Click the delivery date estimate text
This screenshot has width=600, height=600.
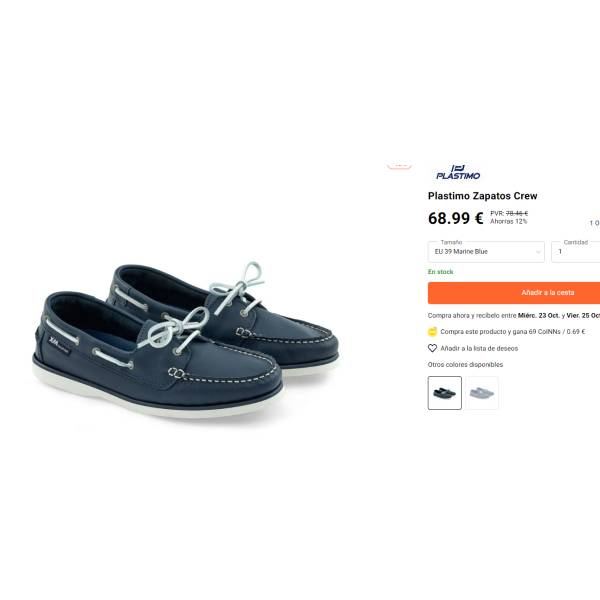(x=514, y=316)
